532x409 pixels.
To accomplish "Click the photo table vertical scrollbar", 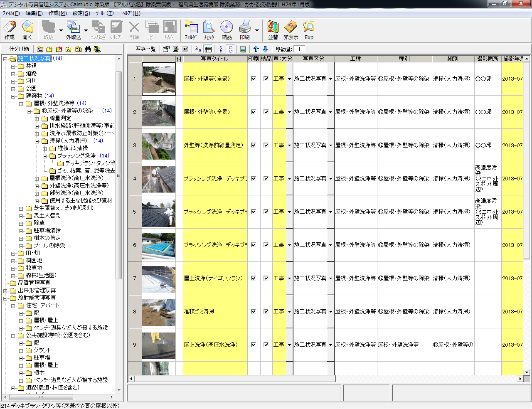I will click(527, 215).
